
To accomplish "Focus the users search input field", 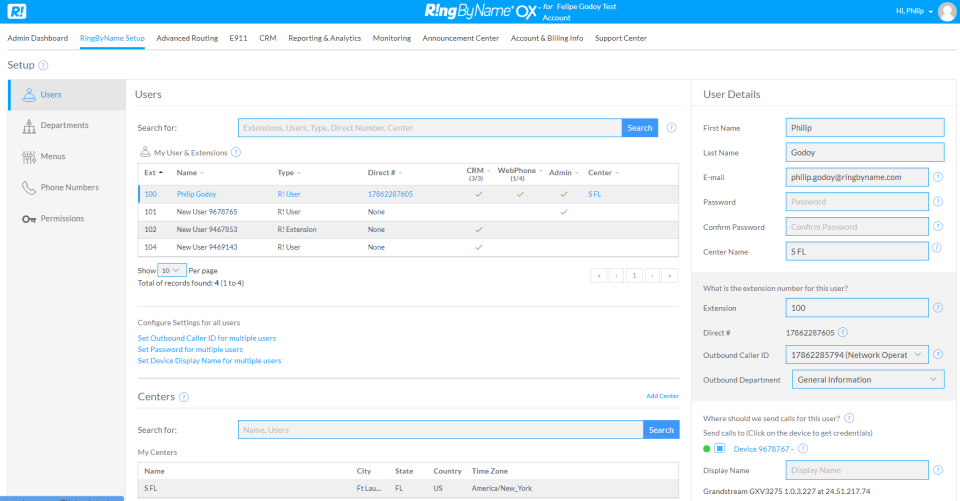I will 430,127.
